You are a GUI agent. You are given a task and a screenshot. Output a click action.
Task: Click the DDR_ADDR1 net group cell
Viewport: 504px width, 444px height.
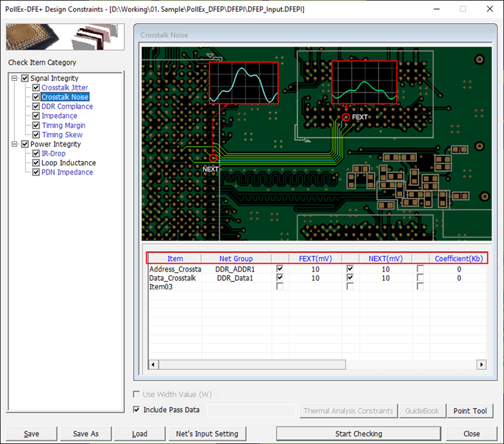coord(235,269)
